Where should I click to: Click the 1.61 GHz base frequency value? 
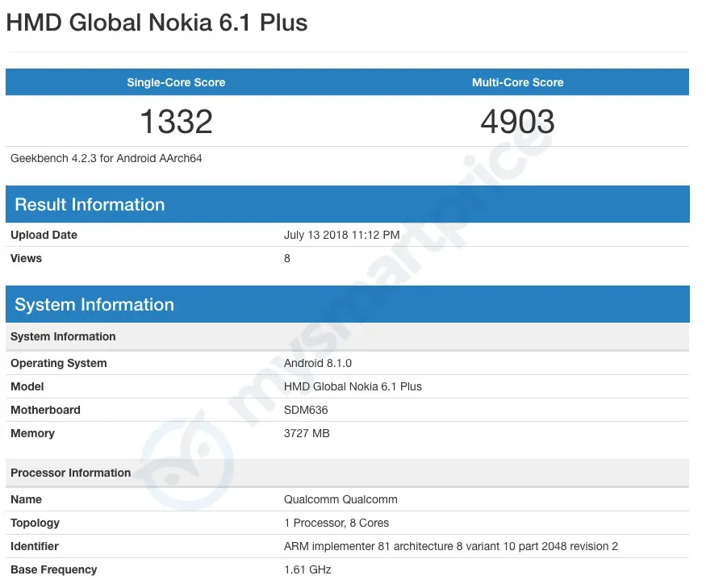click(x=307, y=569)
